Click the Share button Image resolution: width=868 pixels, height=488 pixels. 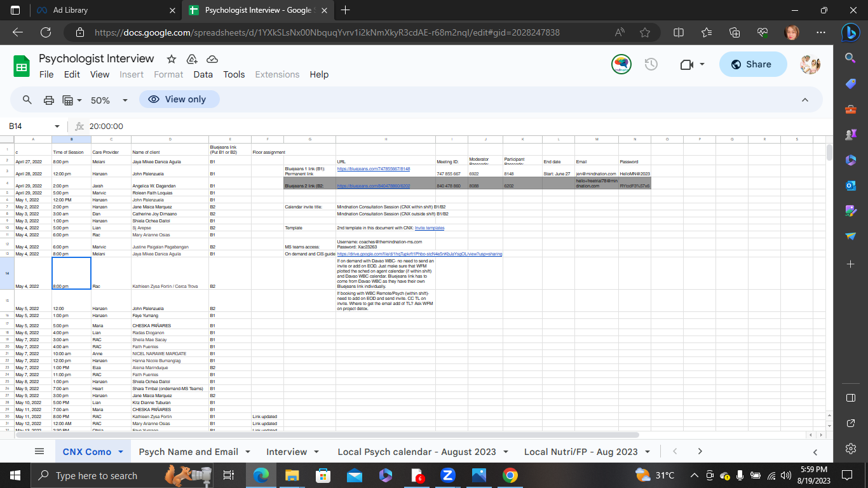click(753, 64)
